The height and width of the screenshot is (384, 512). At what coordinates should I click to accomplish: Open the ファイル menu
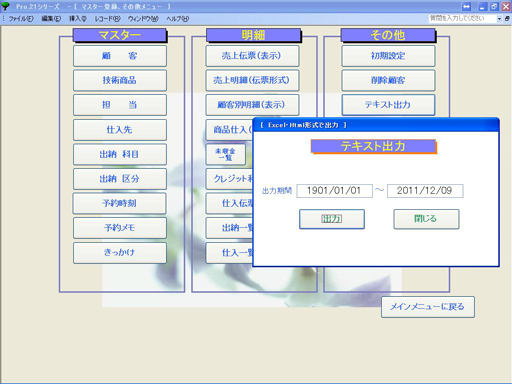click(x=21, y=19)
